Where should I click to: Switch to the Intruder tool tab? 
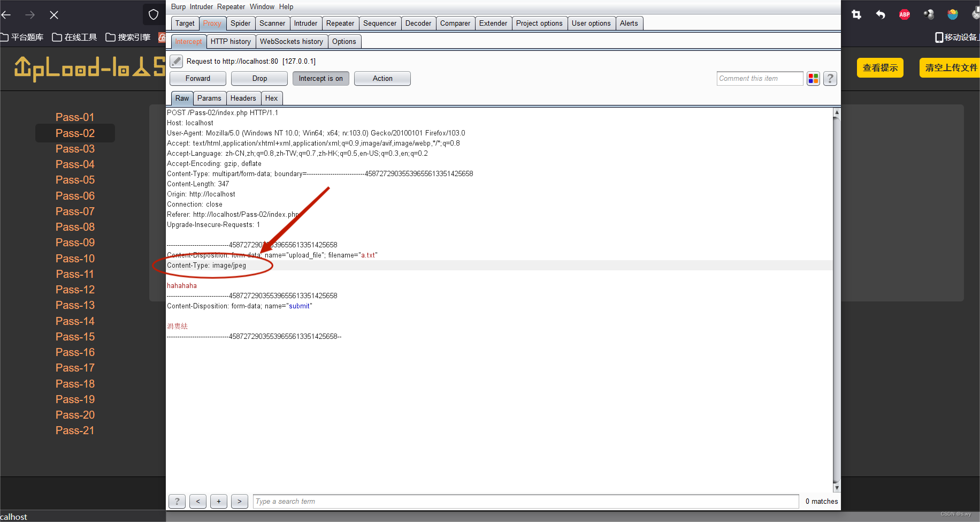[x=305, y=24]
